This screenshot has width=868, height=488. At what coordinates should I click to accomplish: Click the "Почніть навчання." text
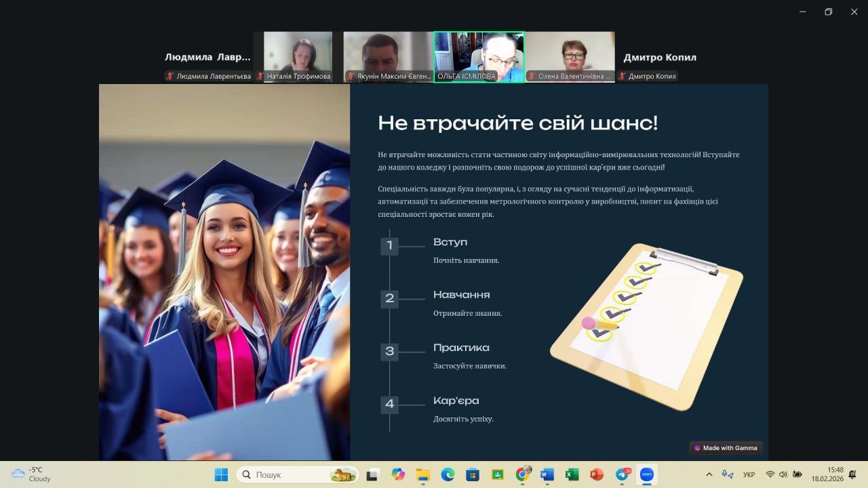point(467,260)
